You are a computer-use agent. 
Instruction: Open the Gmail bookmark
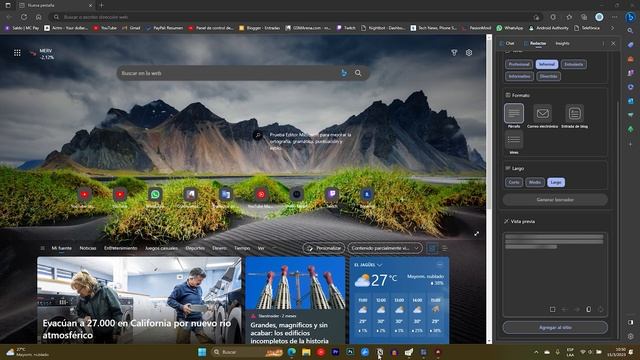(131, 28)
